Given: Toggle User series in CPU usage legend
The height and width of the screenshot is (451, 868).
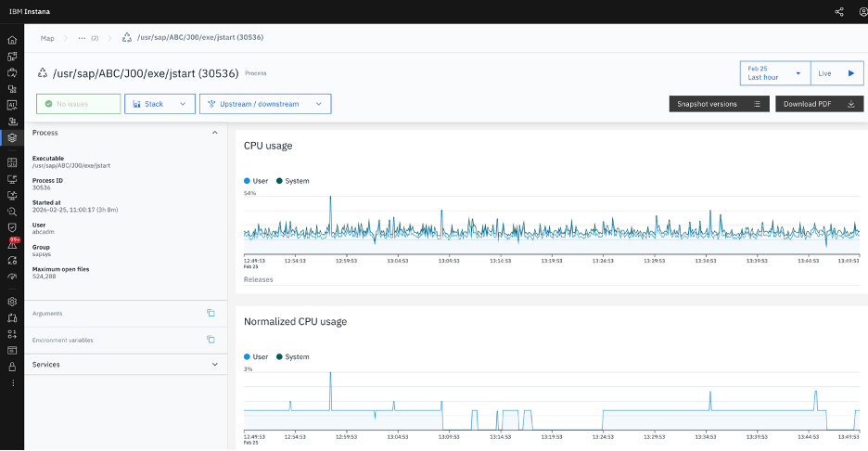Looking at the screenshot, I should point(256,181).
